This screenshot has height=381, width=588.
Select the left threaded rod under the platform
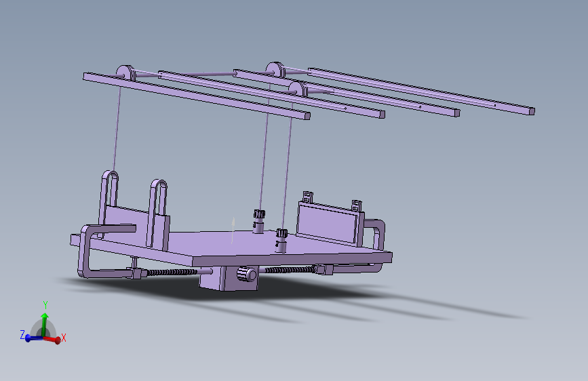(171, 272)
